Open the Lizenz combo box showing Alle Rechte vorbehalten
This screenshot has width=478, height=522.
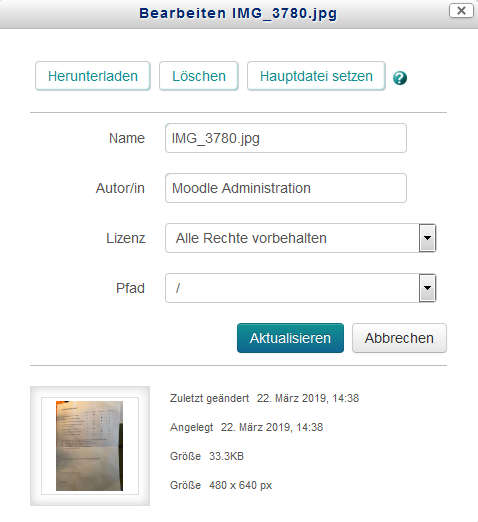pos(301,238)
